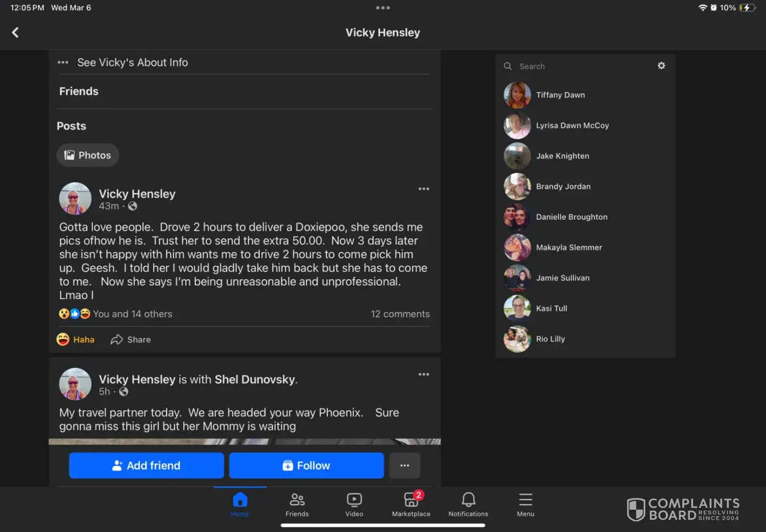Share the Doxiepoo post
The image size is (766, 532).
click(x=131, y=339)
